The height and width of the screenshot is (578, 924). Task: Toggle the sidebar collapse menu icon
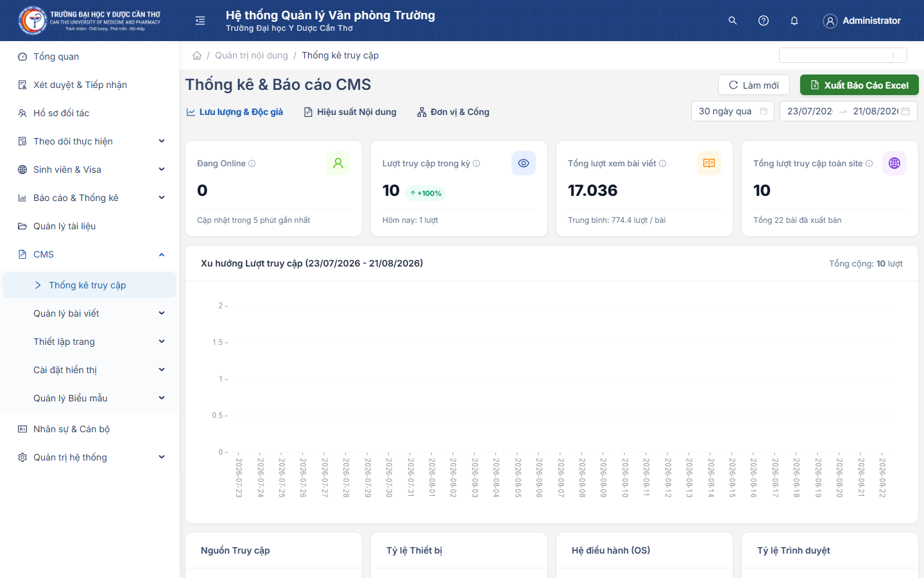point(200,21)
